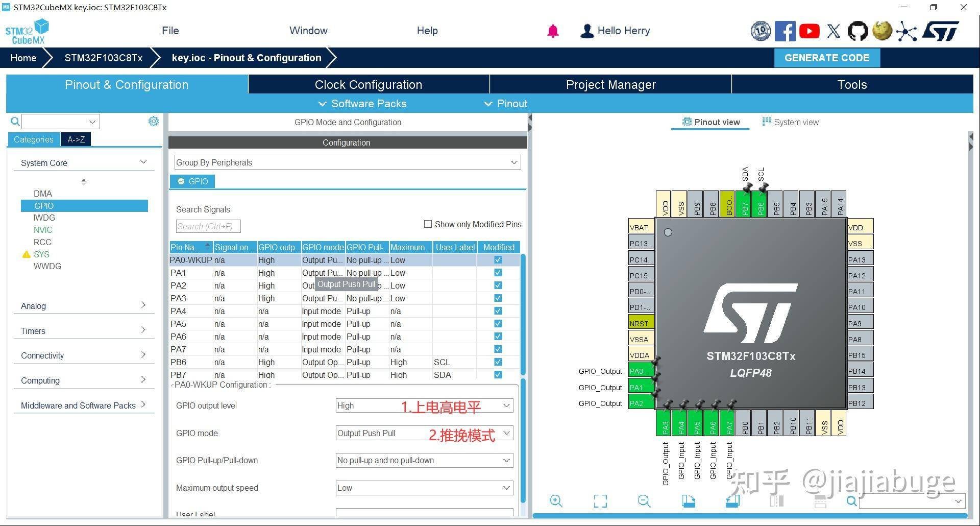This screenshot has height=526, width=980.
Task: Zoom in on the pinout view
Action: point(556,501)
